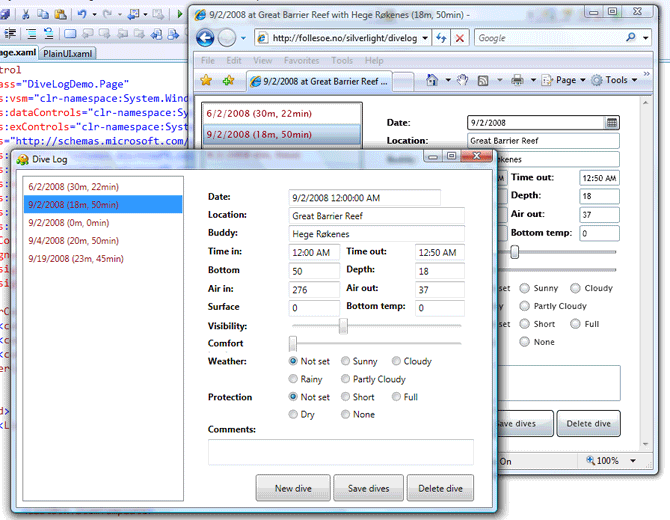Screen dimensions: 670x520
Task: Click the Undo arrow in Visual Studio toolbar
Action: tap(82, 14)
